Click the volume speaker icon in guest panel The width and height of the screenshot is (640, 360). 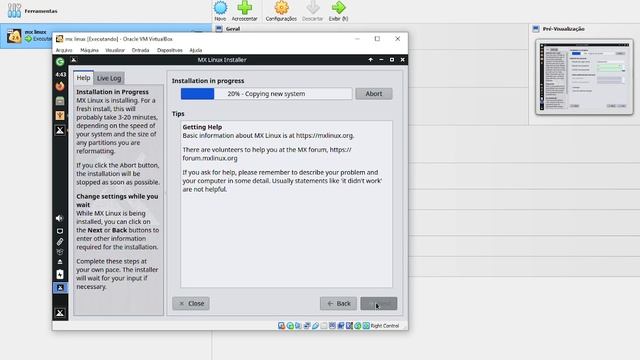(60, 218)
